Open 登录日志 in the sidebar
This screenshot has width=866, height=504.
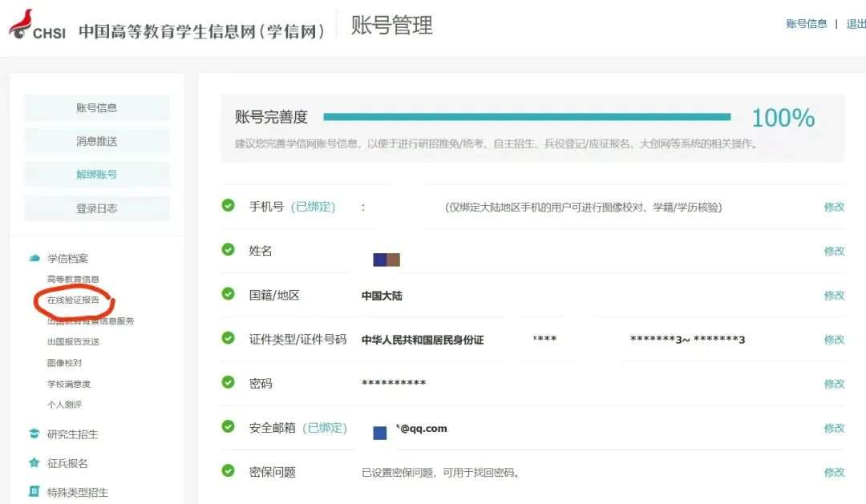point(97,208)
